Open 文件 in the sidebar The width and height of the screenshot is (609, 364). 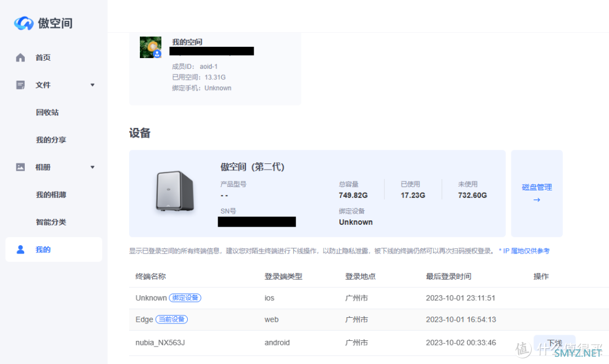[43, 85]
